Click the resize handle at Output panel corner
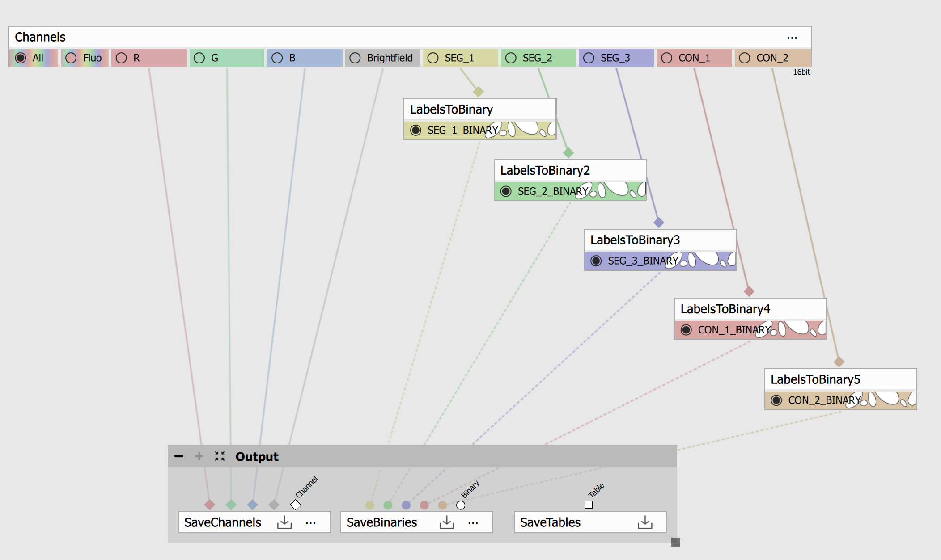The image size is (941, 560). tap(675, 542)
